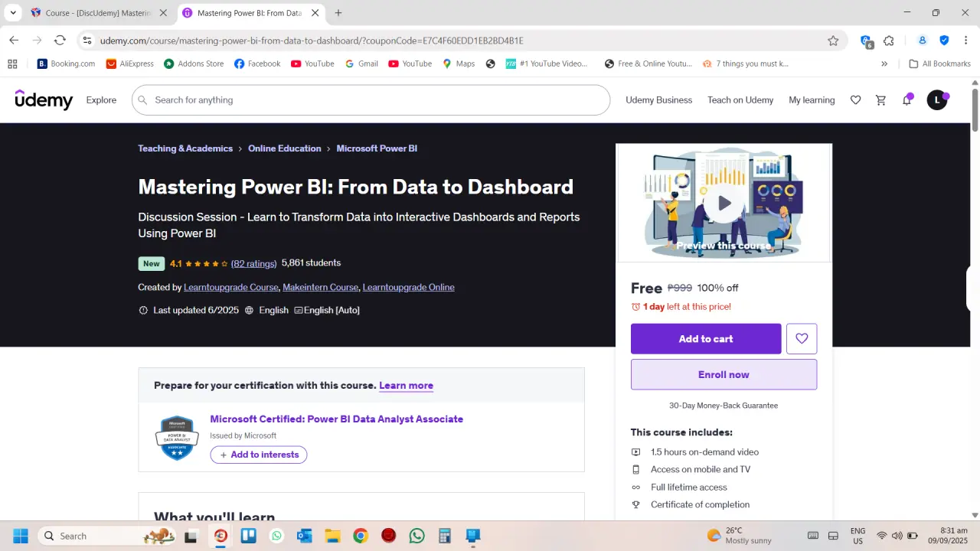The width and height of the screenshot is (980, 551).
Task: Open the Windows Start menu
Action: tap(21, 536)
